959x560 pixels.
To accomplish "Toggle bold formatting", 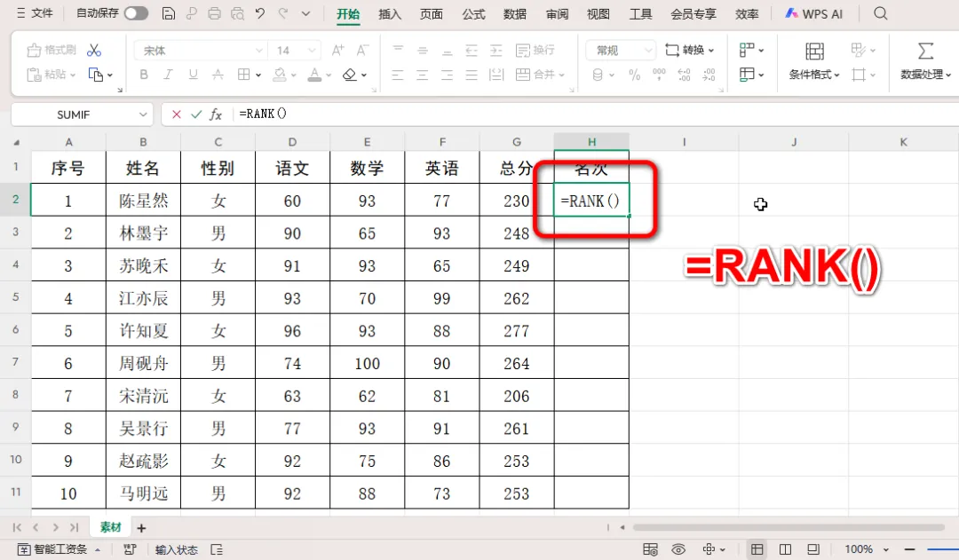I will click(144, 75).
